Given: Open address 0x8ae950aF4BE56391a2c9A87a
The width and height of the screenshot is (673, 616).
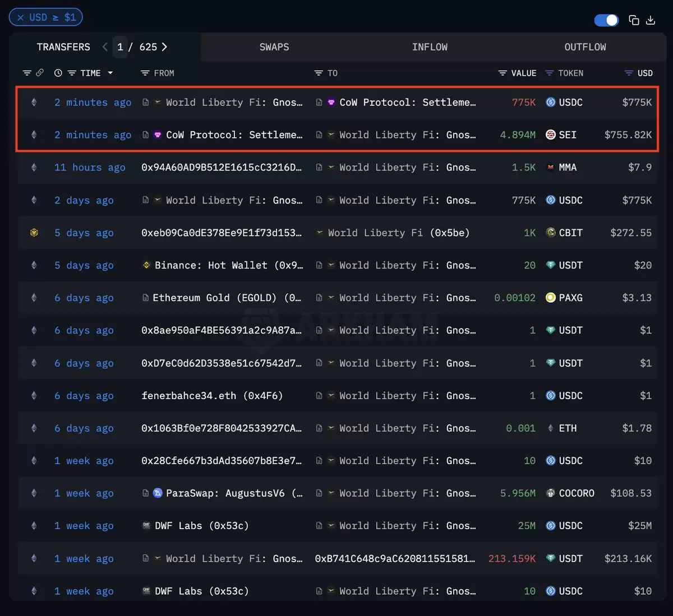Looking at the screenshot, I should click(x=222, y=330).
